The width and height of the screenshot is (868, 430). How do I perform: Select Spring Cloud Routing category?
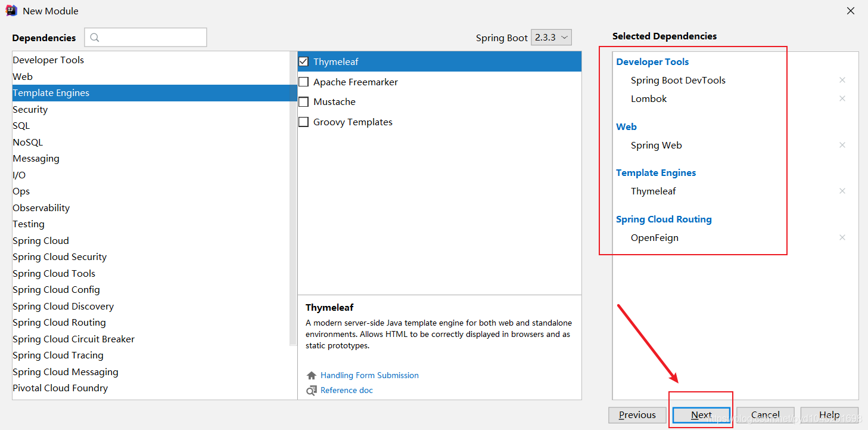[x=151, y=323]
